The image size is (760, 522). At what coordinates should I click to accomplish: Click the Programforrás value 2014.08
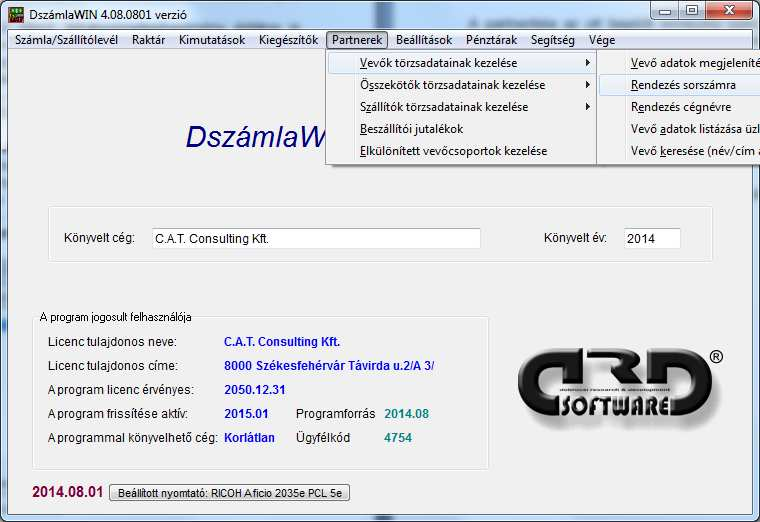pos(406,414)
